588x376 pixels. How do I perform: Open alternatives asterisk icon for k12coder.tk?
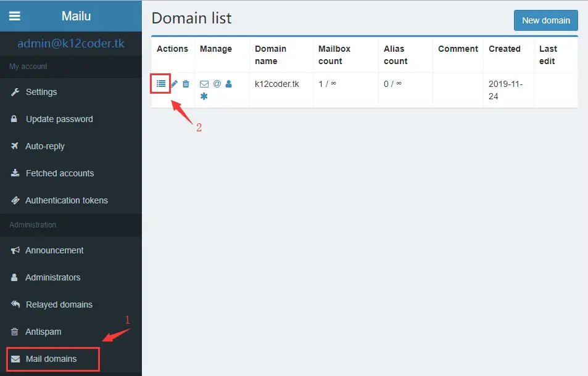click(x=204, y=96)
